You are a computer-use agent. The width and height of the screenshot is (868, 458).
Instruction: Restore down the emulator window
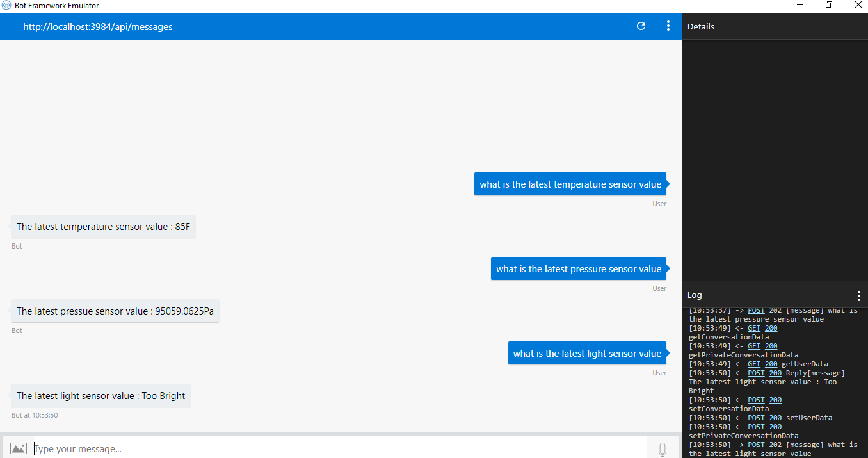[x=829, y=6]
